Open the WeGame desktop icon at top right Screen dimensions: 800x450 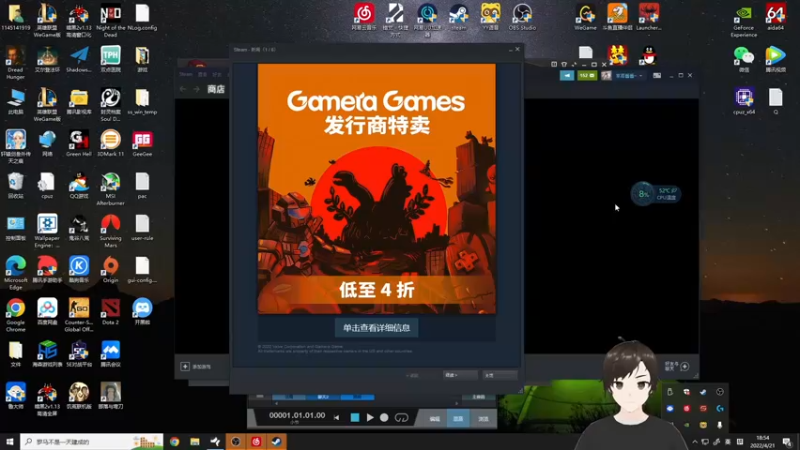pyautogui.click(x=585, y=17)
